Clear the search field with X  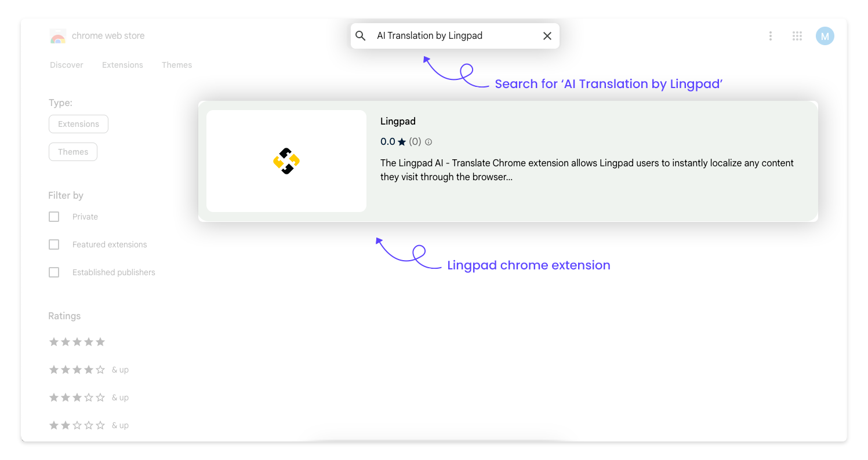click(547, 36)
